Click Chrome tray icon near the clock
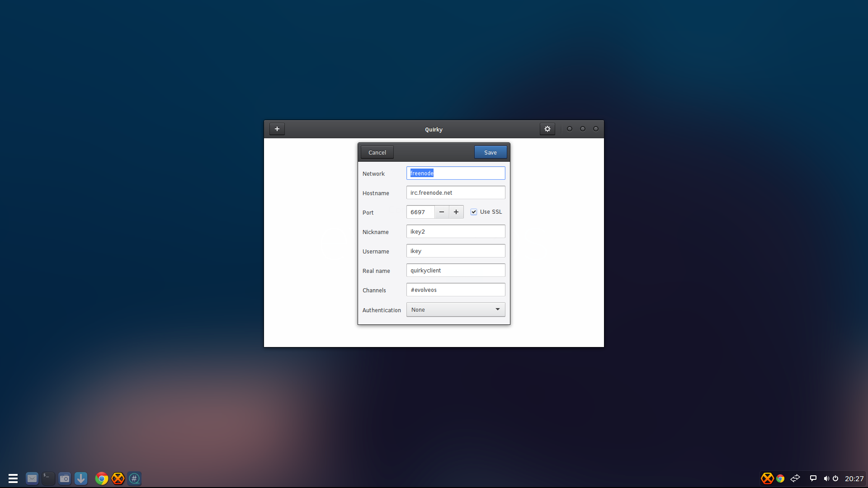 click(x=780, y=479)
